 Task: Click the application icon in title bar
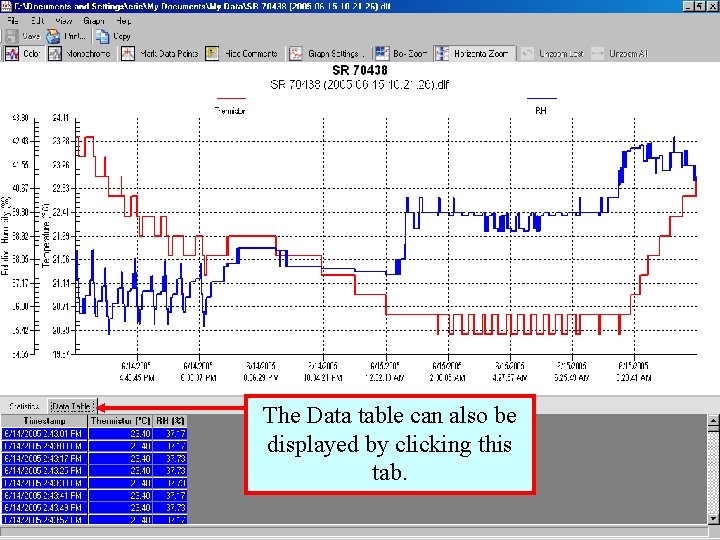click(6, 6)
